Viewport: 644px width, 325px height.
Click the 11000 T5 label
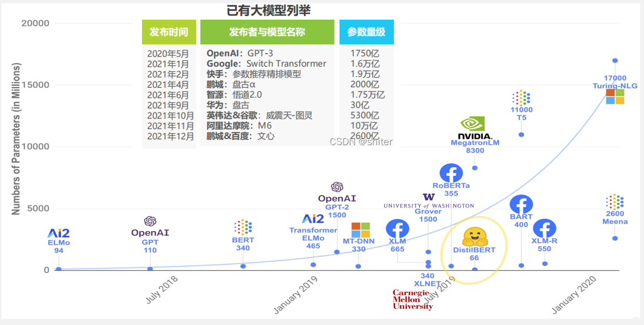pos(521,114)
